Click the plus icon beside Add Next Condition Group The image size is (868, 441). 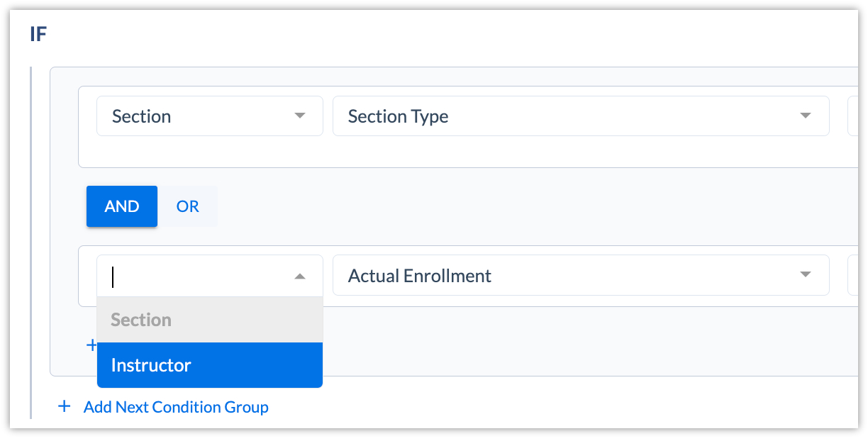(x=65, y=407)
